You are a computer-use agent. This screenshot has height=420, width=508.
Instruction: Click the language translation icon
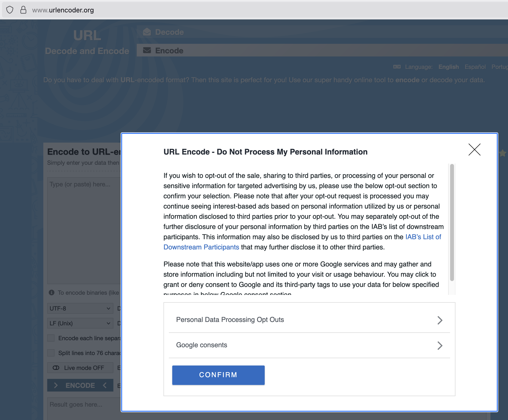click(x=397, y=67)
